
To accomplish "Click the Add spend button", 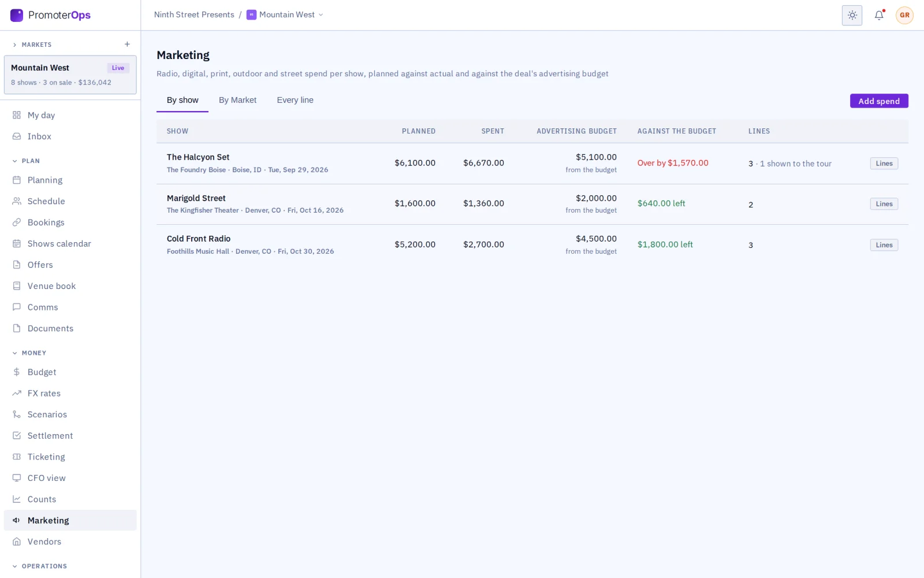I will [x=879, y=101].
